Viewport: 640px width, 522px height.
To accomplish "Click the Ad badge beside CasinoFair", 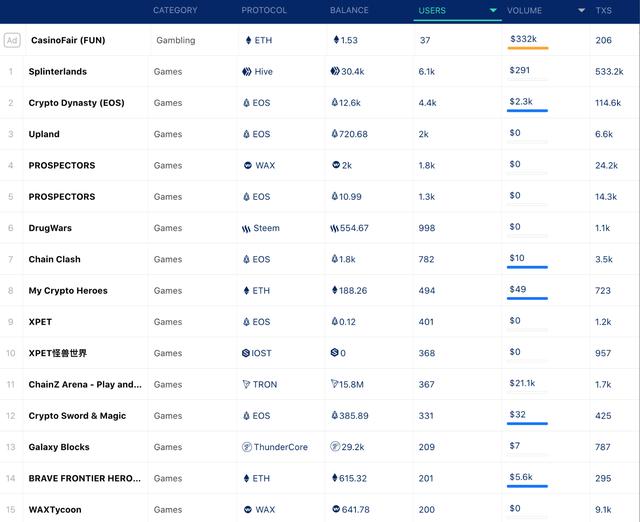I will [12, 40].
